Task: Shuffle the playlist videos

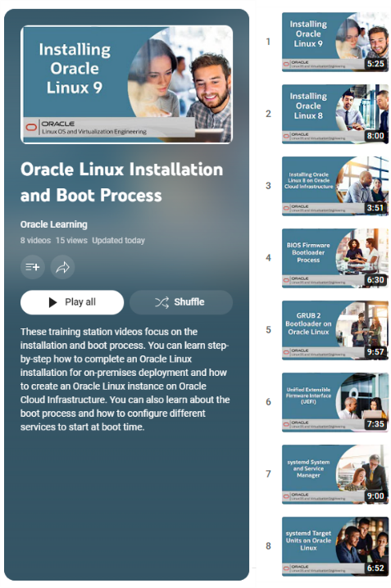Action: (x=181, y=302)
